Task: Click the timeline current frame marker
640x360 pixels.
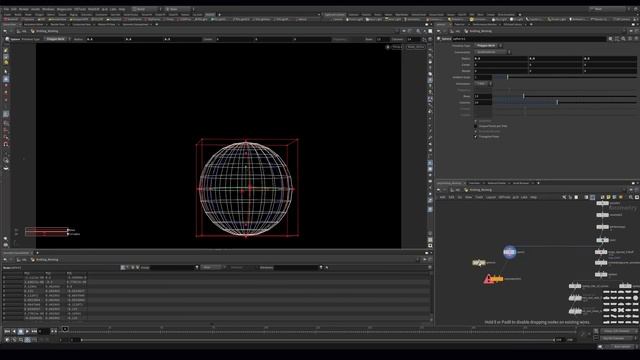Action: (65, 329)
